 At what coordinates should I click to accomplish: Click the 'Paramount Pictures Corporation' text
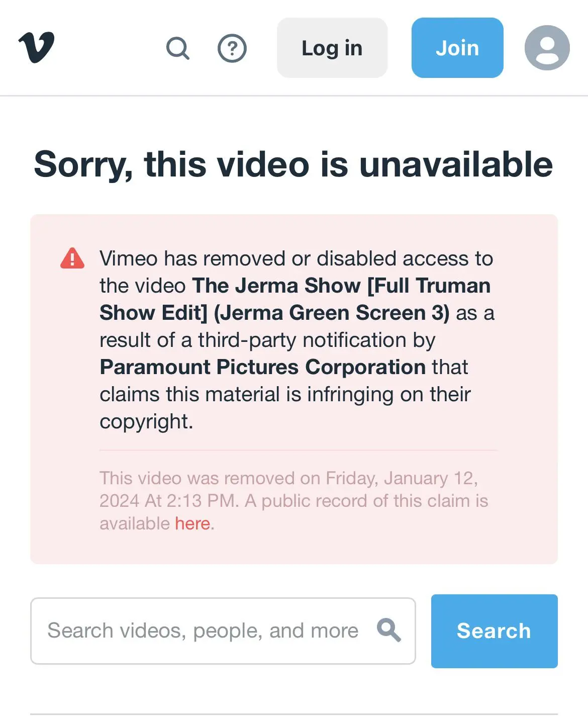[263, 367]
